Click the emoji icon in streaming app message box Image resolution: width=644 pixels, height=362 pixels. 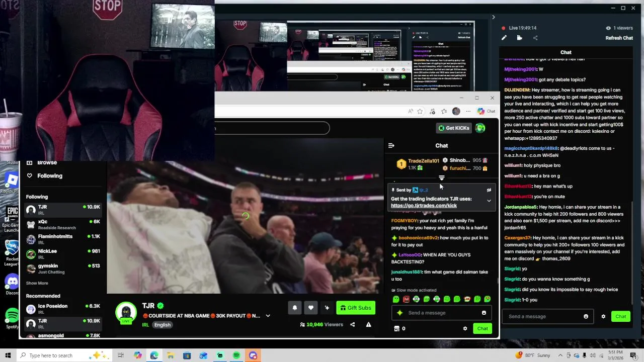coord(586,316)
